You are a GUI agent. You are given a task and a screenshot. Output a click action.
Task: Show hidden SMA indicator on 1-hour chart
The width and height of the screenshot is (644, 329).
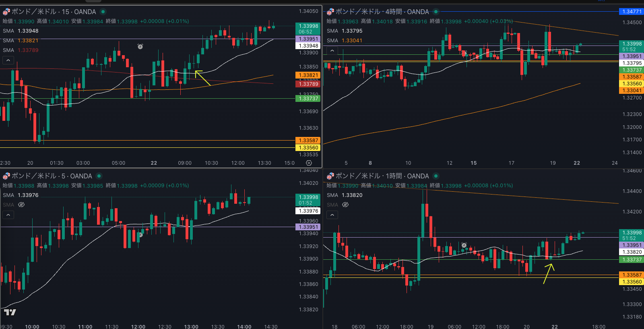point(345,205)
